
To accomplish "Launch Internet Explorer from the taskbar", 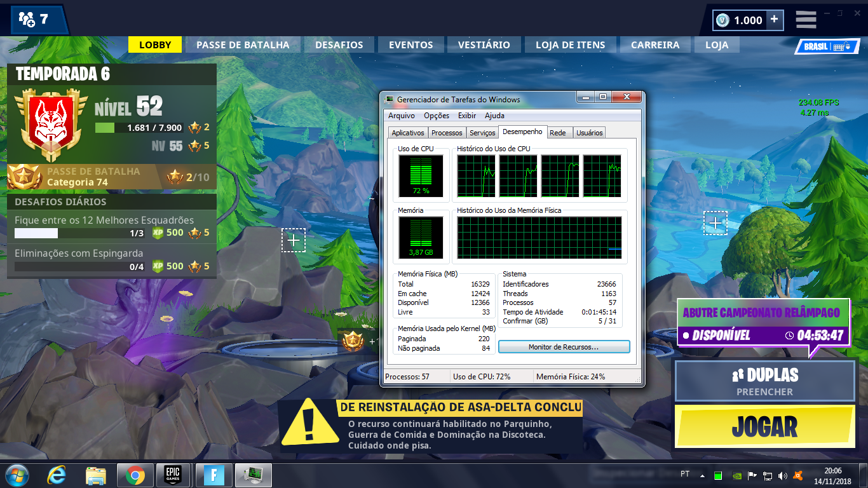I will (57, 475).
